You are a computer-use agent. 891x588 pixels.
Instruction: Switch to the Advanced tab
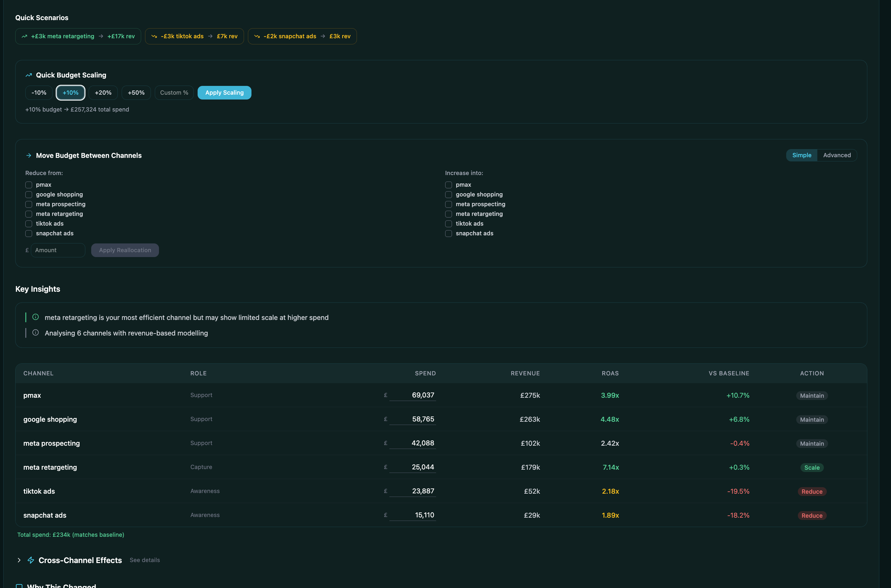pos(837,155)
